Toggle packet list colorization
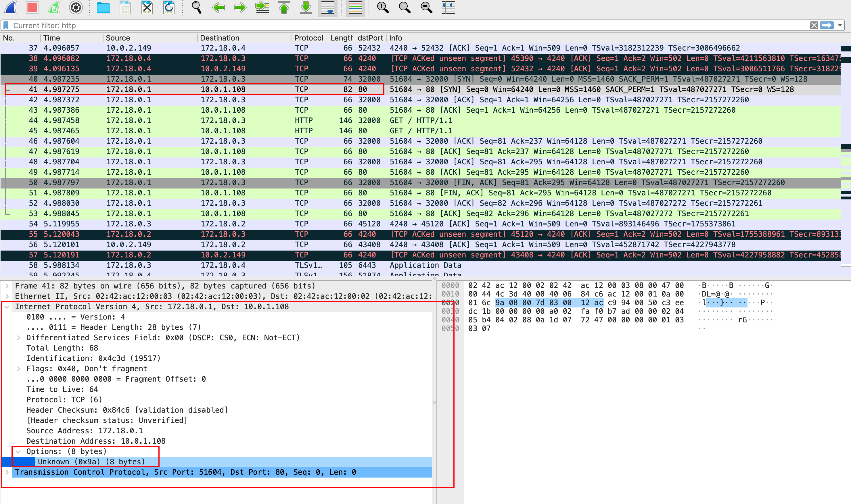 coord(355,7)
